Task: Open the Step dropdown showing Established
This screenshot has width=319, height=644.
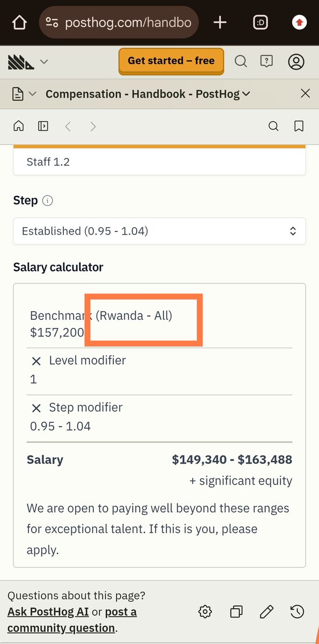Action: pyautogui.click(x=159, y=231)
